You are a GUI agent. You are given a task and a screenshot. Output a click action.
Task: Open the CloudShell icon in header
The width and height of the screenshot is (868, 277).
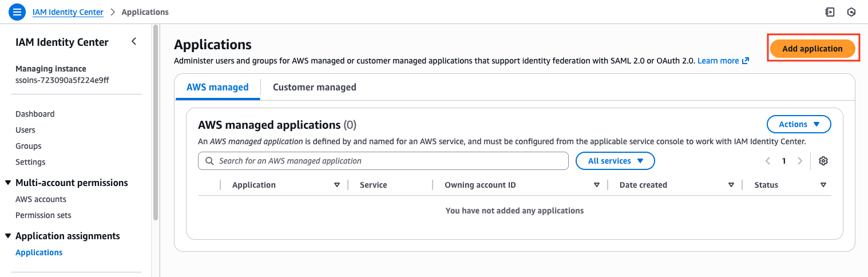[830, 11]
